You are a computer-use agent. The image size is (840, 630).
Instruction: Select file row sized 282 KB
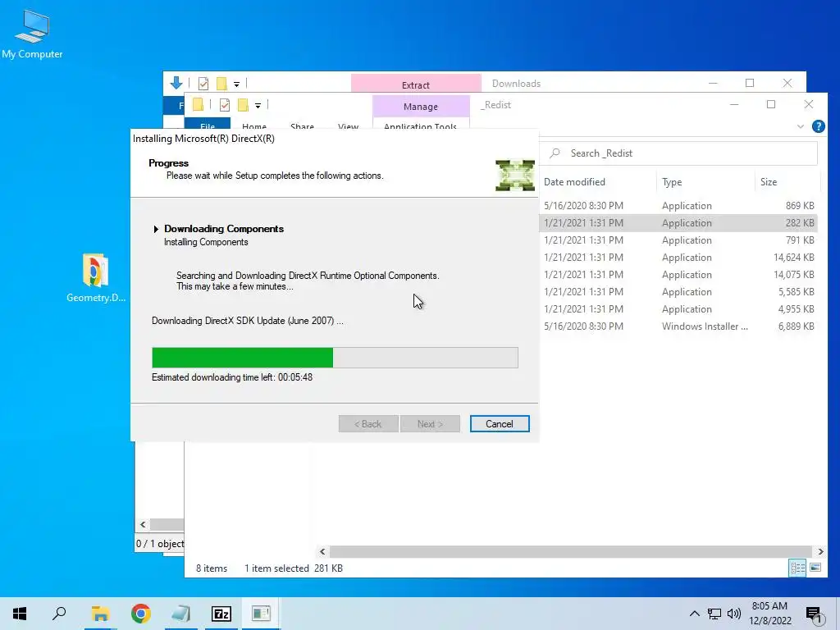coord(678,223)
